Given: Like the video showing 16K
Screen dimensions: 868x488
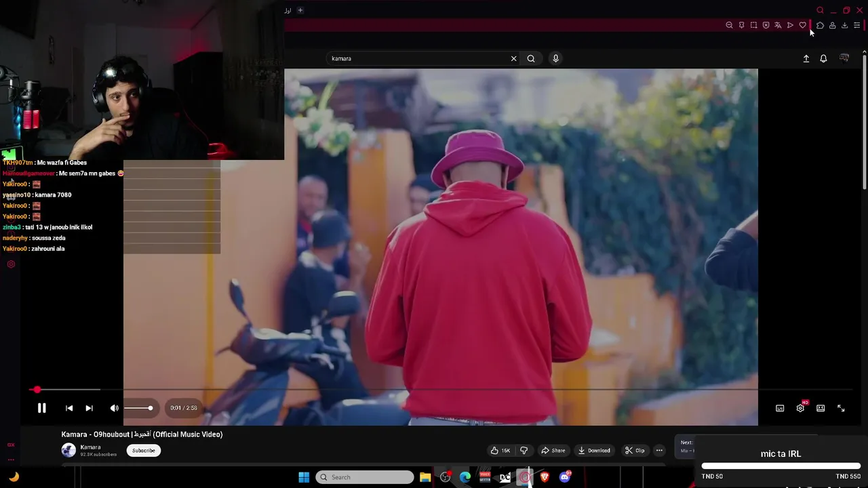Looking at the screenshot, I should pyautogui.click(x=500, y=450).
